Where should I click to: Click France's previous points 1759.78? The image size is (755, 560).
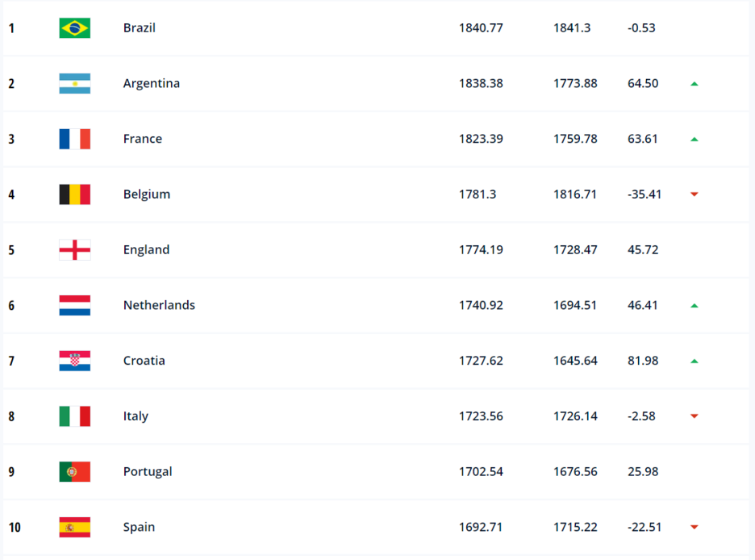click(x=575, y=139)
